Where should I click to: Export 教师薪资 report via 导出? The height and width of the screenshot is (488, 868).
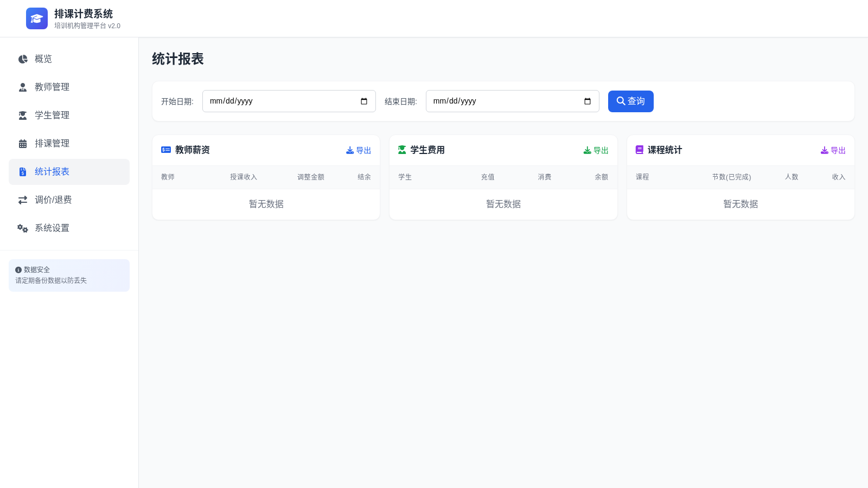pyautogui.click(x=359, y=150)
